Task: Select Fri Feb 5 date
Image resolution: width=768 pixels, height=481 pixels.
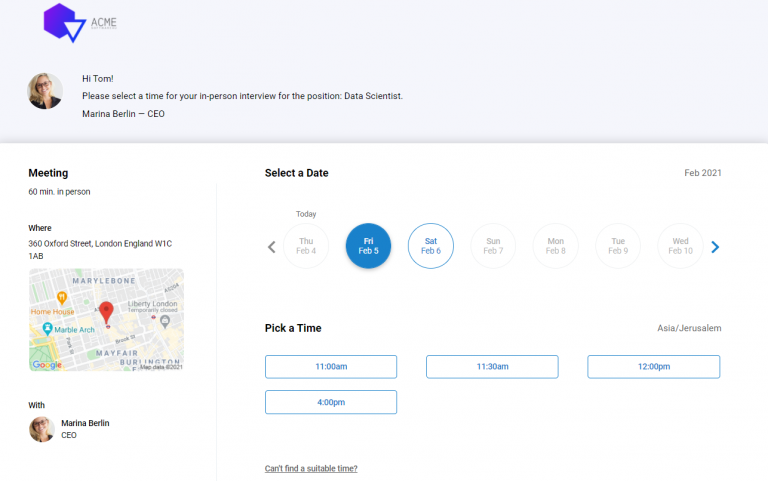Action: [368, 246]
